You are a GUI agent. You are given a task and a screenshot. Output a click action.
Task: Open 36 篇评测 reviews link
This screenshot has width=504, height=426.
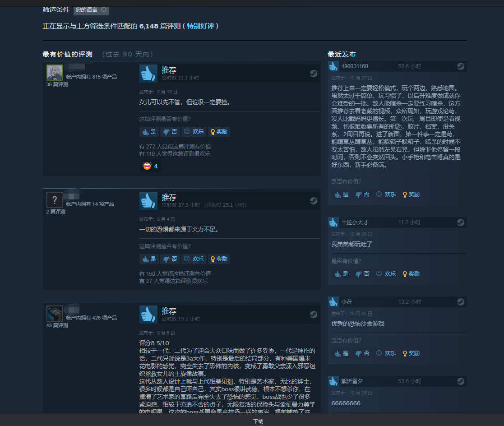coord(57,84)
